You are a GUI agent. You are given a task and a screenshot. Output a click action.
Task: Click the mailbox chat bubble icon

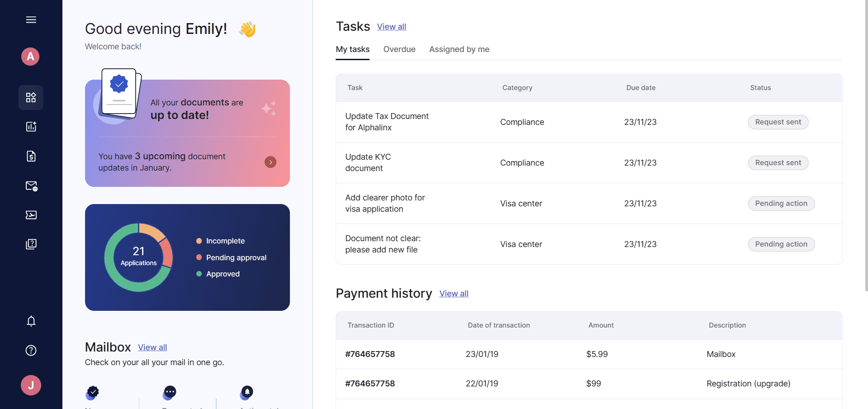(x=169, y=392)
